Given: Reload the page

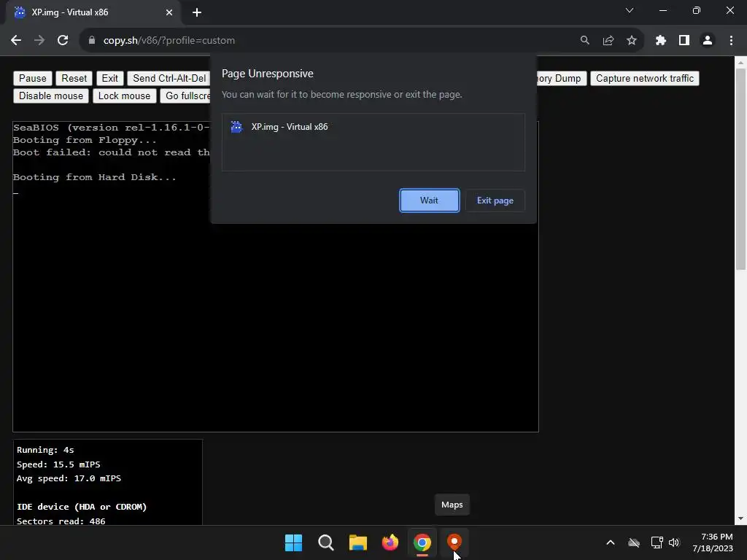Looking at the screenshot, I should pos(63,41).
